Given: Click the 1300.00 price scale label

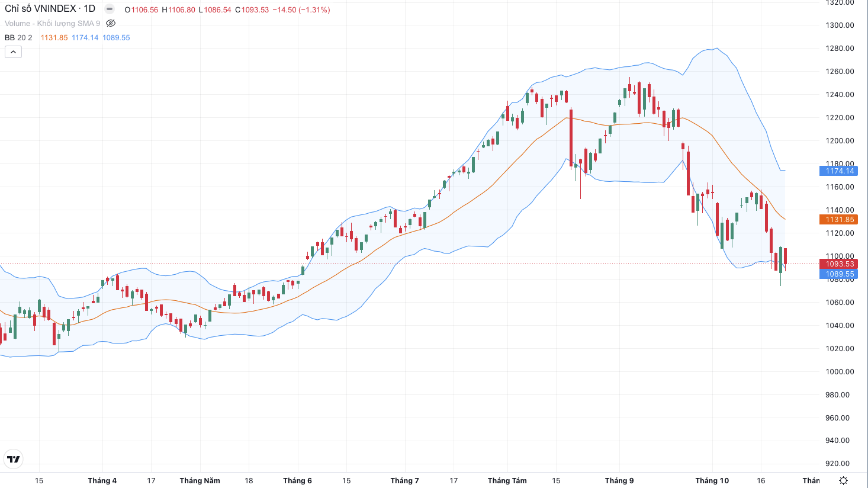Looking at the screenshot, I should 840,25.
